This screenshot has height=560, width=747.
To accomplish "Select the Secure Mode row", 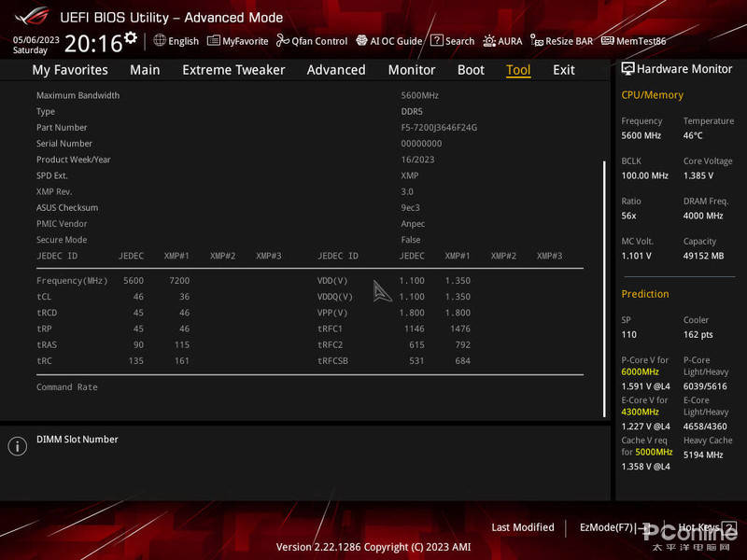I will pyautogui.click(x=310, y=240).
